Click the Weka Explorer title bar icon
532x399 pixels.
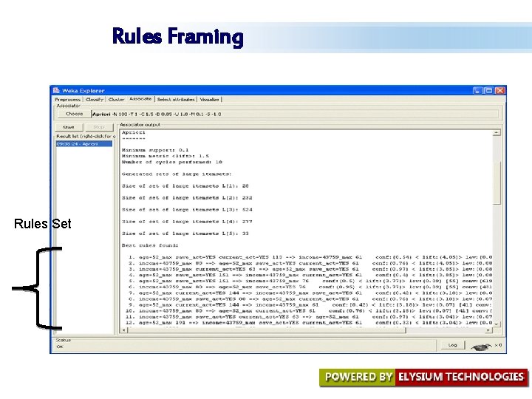click(56, 90)
